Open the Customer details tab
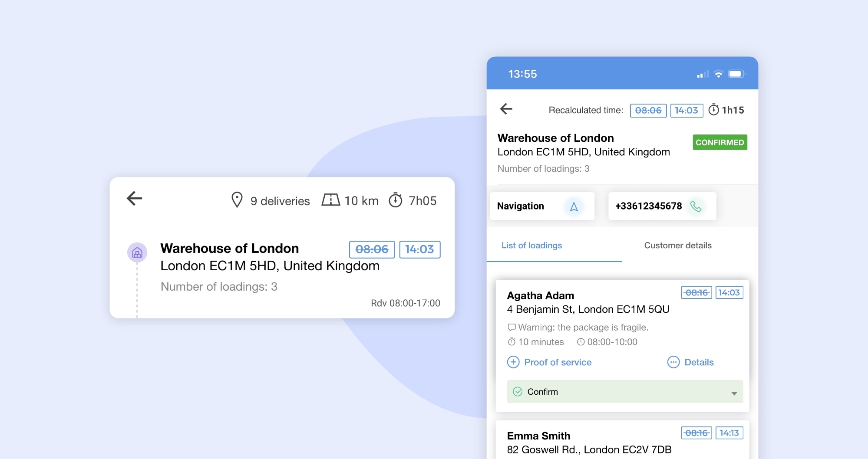The image size is (868, 459). point(677,246)
